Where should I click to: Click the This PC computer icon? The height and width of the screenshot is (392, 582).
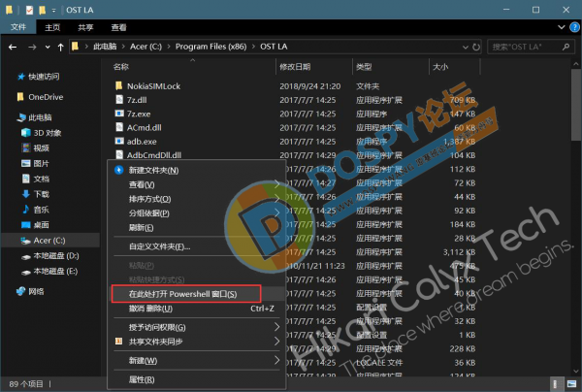(21, 117)
